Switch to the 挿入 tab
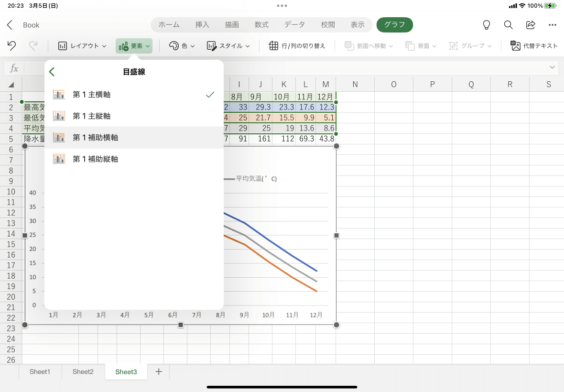The width and height of the screenshot is (564, 392). (202, 24)
